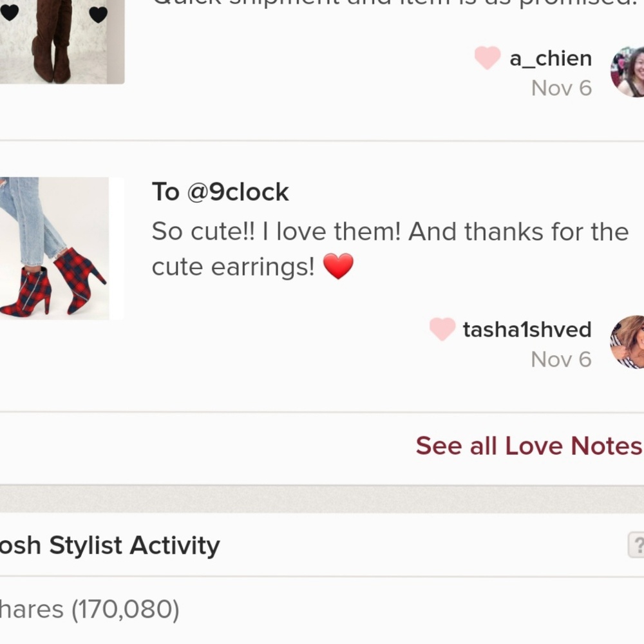Open the red plaid booties listing photo
Screen dimensions: 644x644
pos(55,249)
